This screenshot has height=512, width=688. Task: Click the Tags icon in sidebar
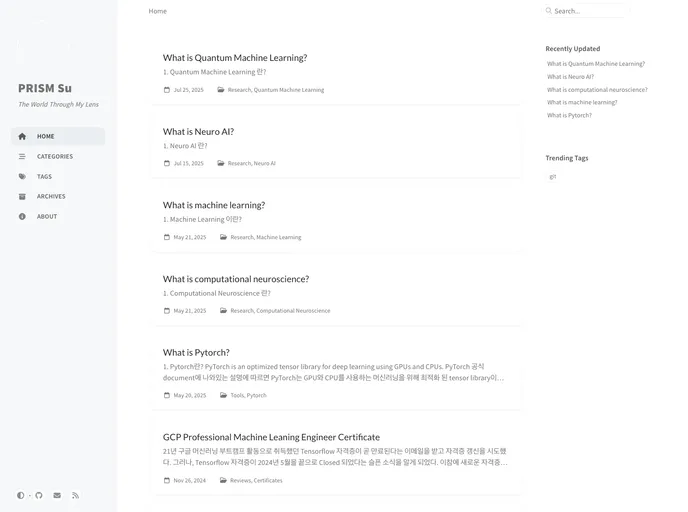(22, 176)
